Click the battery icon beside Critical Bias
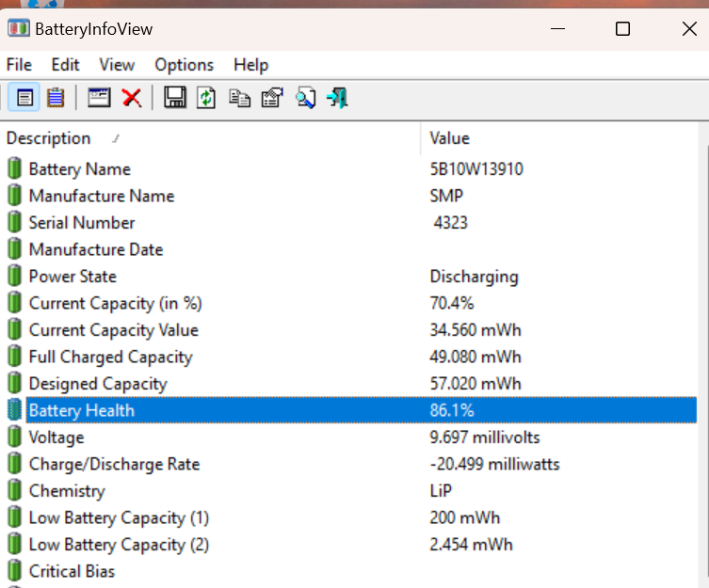Image resolution: width=709 pixels, height=588 pixels. pos(14,571)
